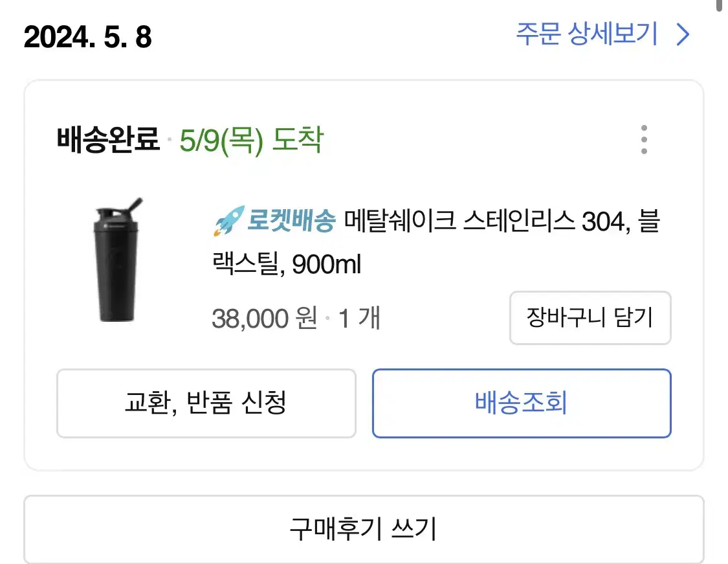Click the 배송조회 tracking button

click(522, 403)
